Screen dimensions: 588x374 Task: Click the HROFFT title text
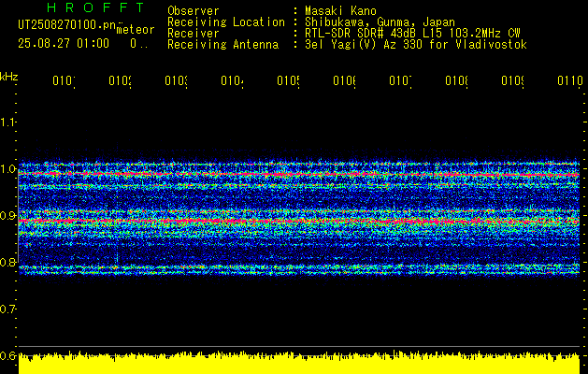95,7
